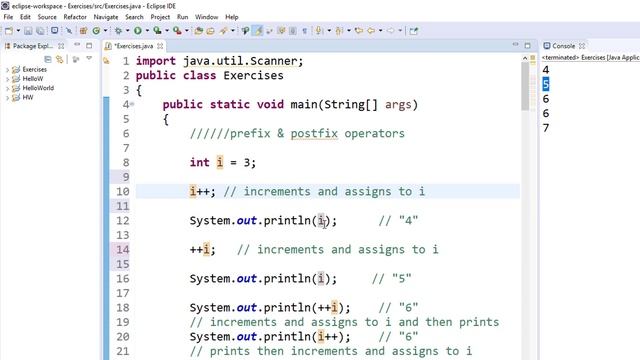The image size is (640, 360).
Task: Expand the HelloW project
Action: tap(7, 79)
